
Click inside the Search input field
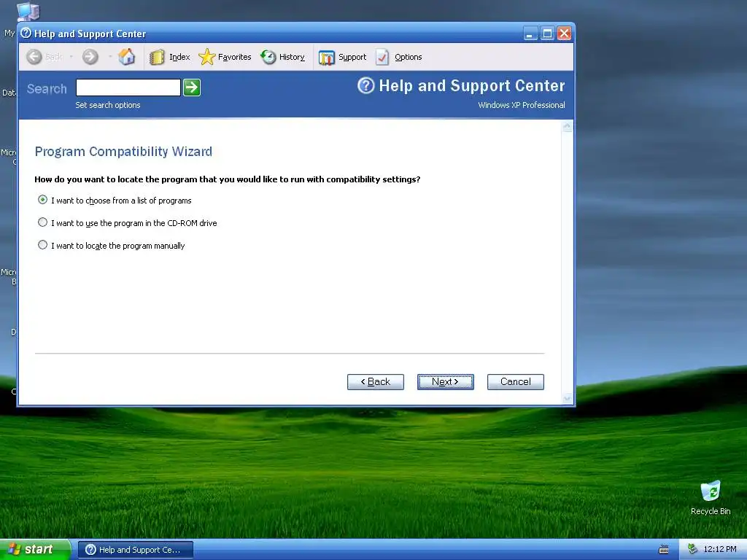point(128,87)
